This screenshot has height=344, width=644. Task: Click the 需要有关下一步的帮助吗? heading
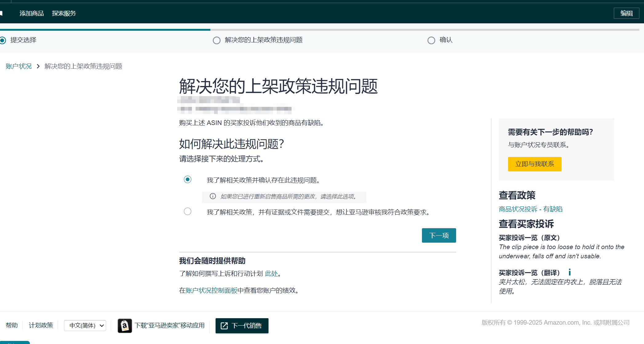click(x=550, y=132)
